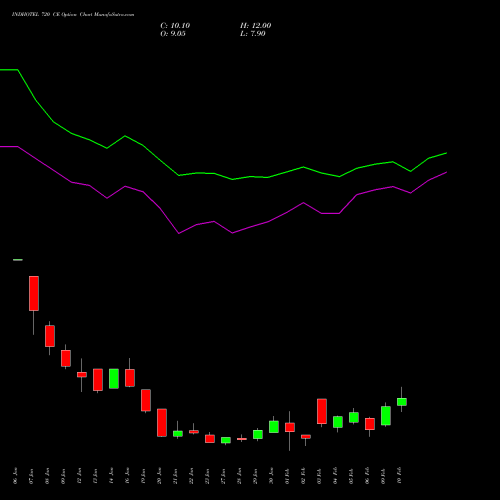
Task: Click the 07 Jan date label
Action: pos(31,476)
